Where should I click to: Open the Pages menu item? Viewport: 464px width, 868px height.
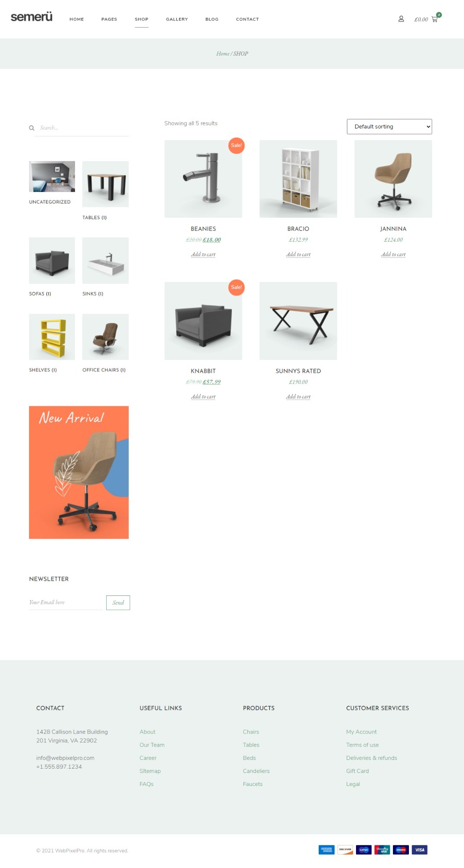pos(109,19)
